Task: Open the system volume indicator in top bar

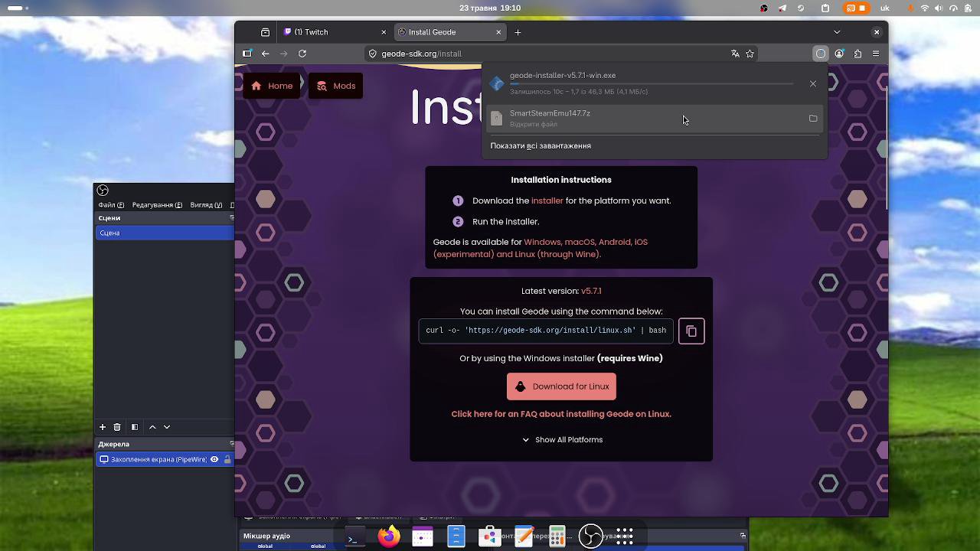Action: pyautogui.click(x=939, y=8)
